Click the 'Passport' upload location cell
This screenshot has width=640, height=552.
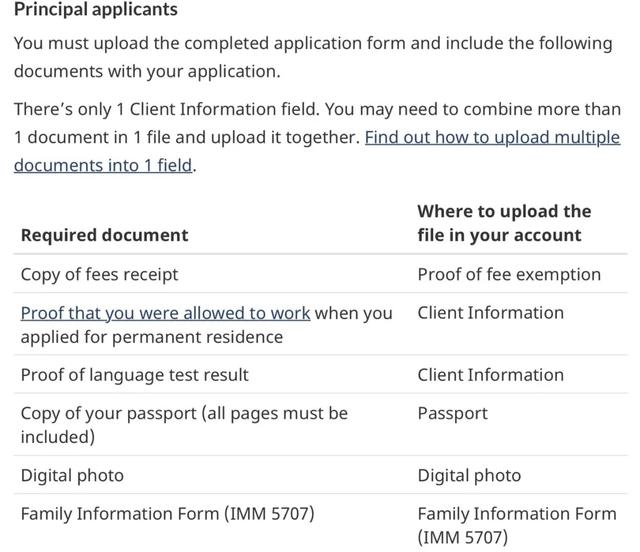click(452, 413)
